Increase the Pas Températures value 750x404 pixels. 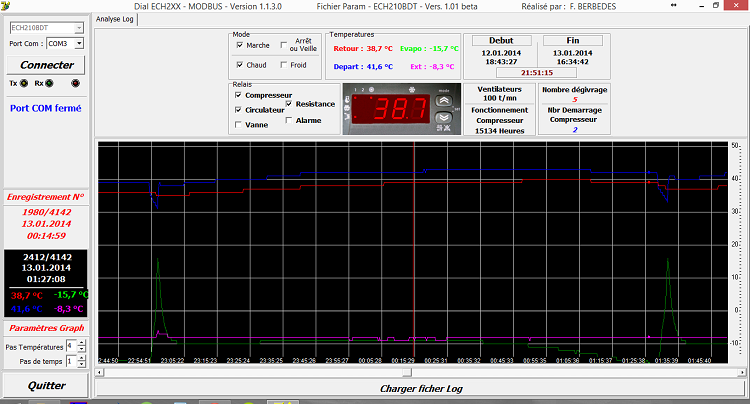point(83,341)
